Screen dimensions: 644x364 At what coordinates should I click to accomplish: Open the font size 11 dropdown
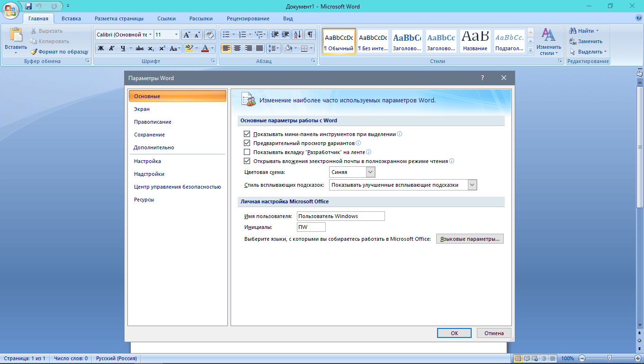pos(177,35)
